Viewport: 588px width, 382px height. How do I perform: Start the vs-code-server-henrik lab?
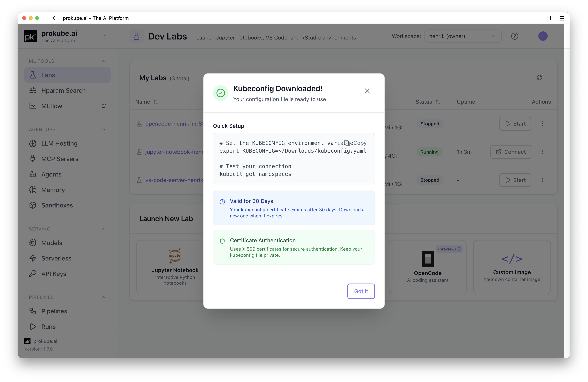(515, 180)
